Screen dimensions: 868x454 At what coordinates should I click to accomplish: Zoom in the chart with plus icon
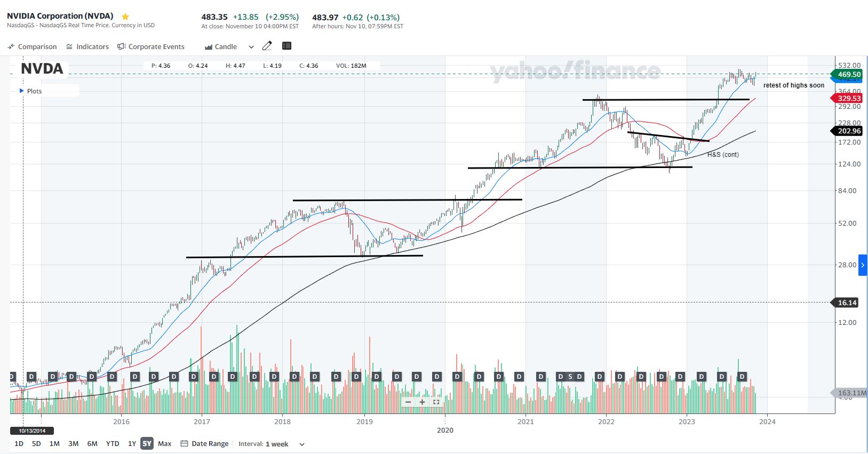pyautogui.click(x=422, y=402)
